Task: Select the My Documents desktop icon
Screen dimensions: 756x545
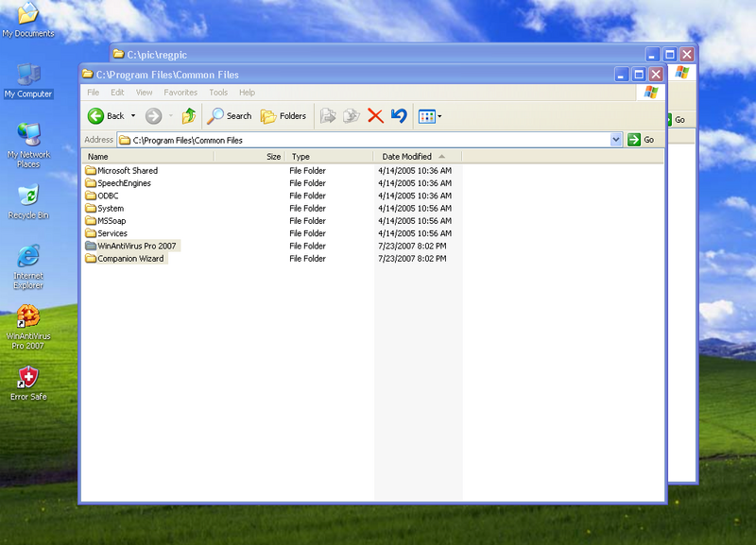Action: pos(28,20)
